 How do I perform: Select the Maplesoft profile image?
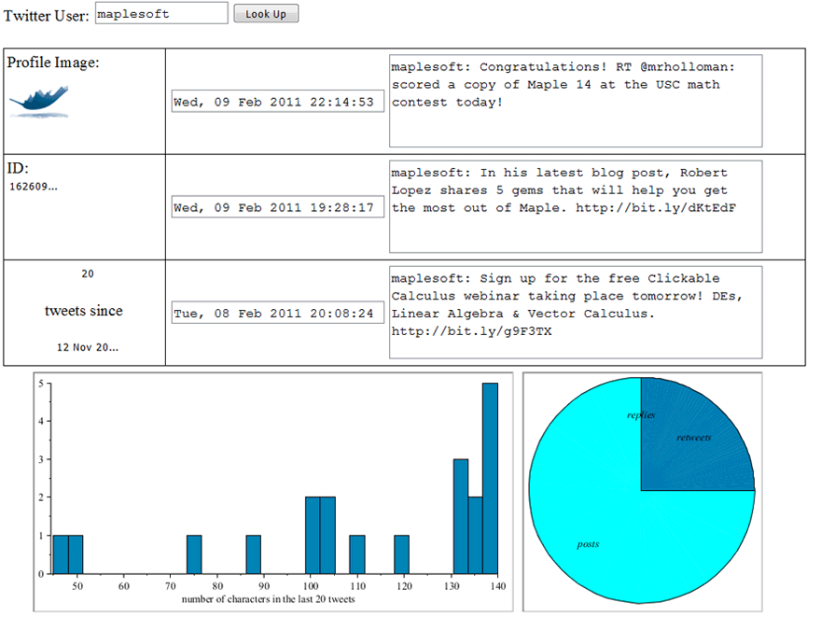[x=39, y=101]
